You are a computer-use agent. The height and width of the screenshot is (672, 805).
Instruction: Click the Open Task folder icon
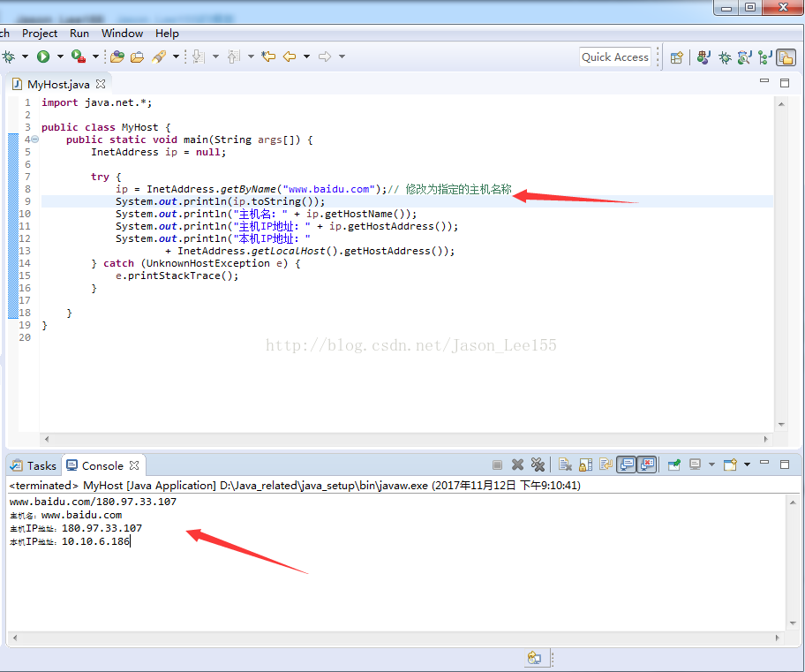pos(137,57)
